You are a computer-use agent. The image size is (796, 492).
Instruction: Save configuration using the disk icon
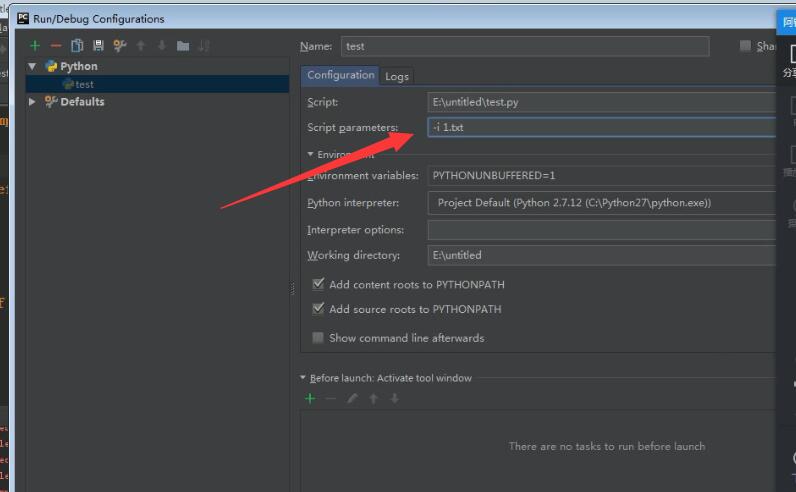point(98,46)
